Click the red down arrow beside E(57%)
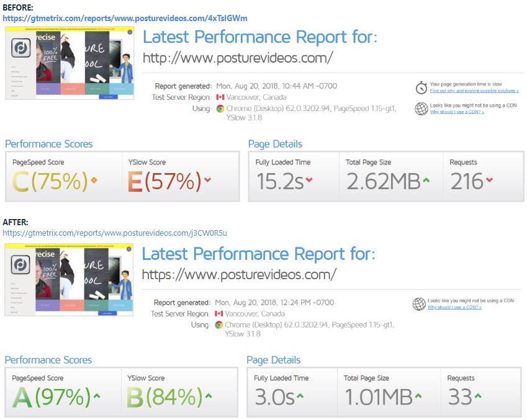 (207, 180)
